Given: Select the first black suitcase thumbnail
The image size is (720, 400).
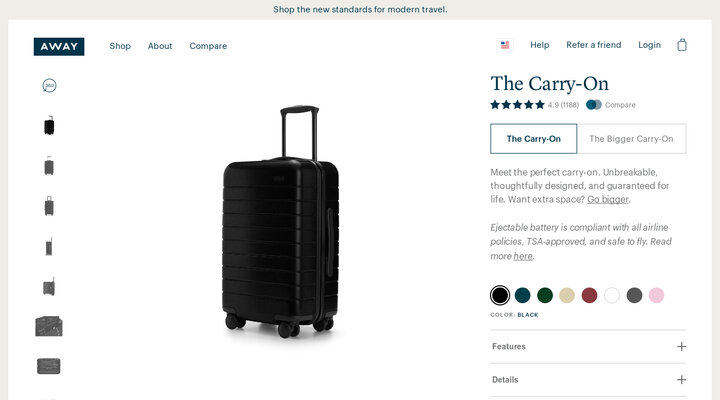Looking at the screenshot, I should tap(49, 126).
